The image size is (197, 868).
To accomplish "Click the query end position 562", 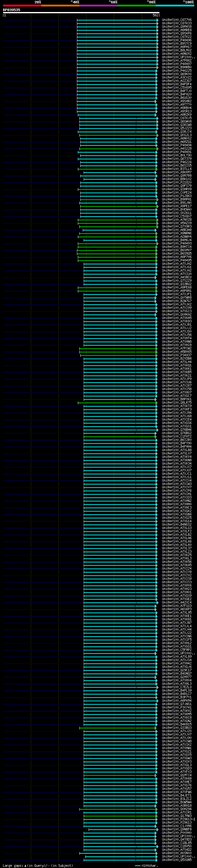I will 155,15.
